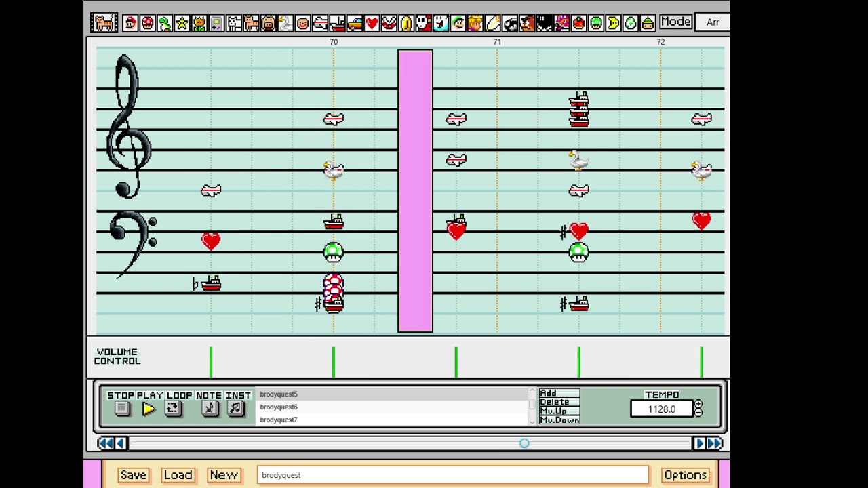Select brodyquest7 in the arrangement list
The image size is (868, 488).
point(393,420)
